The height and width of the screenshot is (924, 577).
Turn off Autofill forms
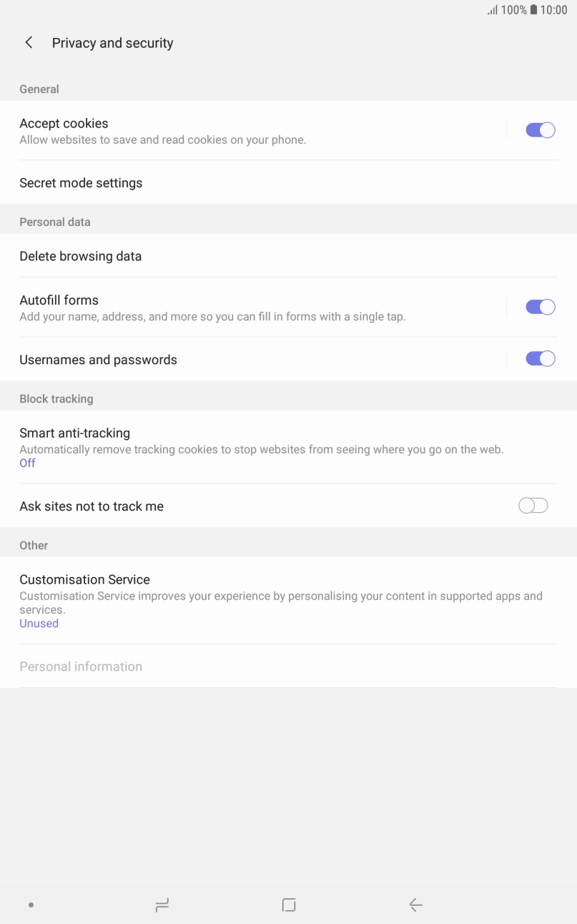540,306
